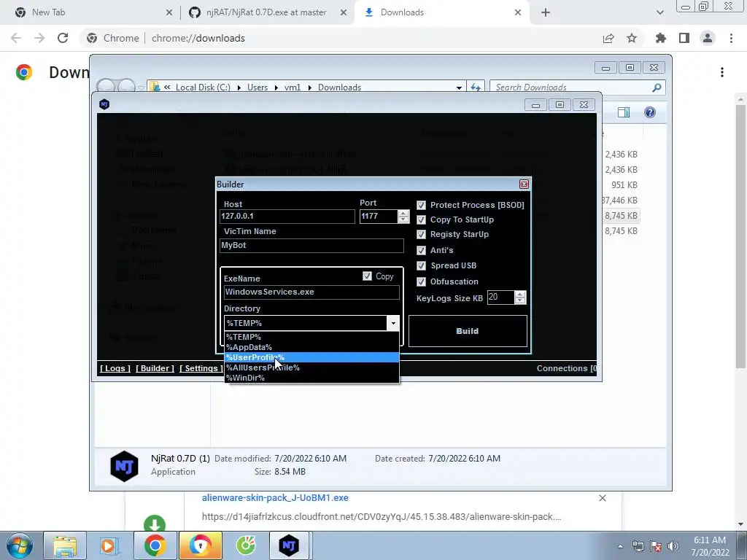The image size is (747, 560).
Task: Select the Downloads tab in Chrome
Action: [441, 12]
